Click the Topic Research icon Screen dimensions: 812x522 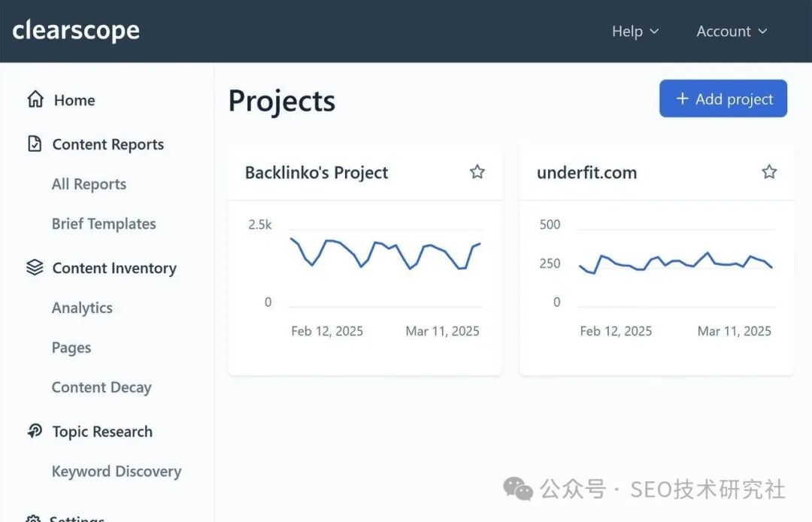click(x=35, y=431)
